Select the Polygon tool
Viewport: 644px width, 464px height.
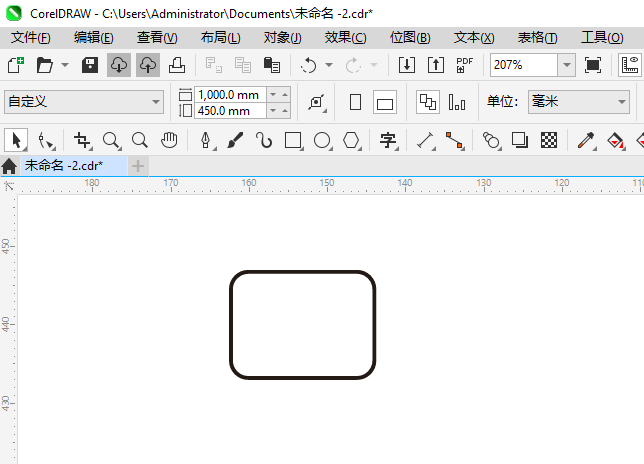[351, 140]
